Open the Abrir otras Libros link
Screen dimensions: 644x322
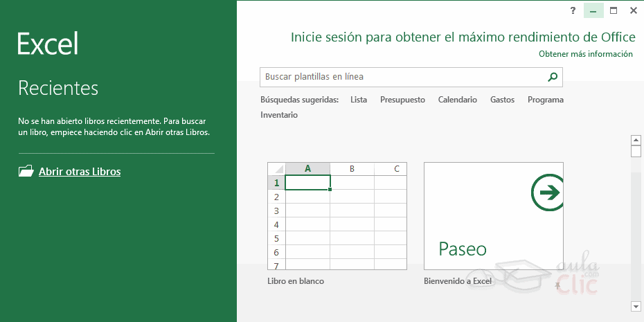pos(79,172)
